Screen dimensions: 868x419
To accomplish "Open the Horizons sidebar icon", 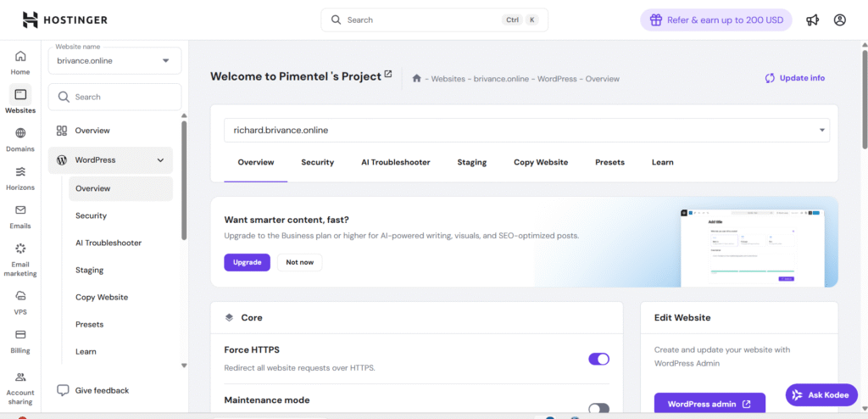I will click(x=20, y=171).
